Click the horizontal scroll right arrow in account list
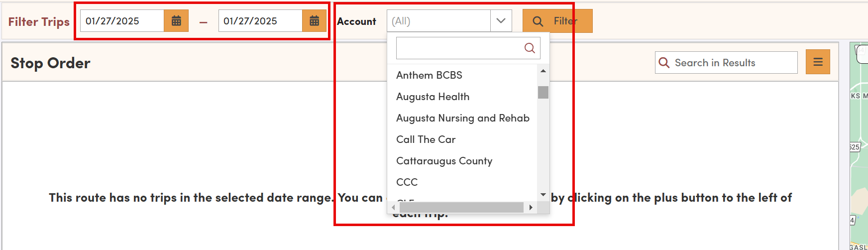The height and width of the screenshot is (250, 868). click(x=531, y=208)
